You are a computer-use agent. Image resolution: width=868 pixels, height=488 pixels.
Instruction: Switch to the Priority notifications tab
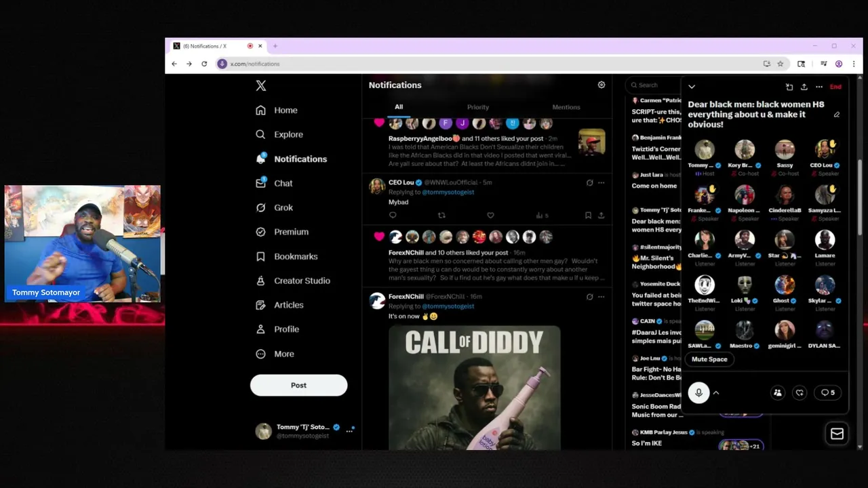click(x=478, y=107)
